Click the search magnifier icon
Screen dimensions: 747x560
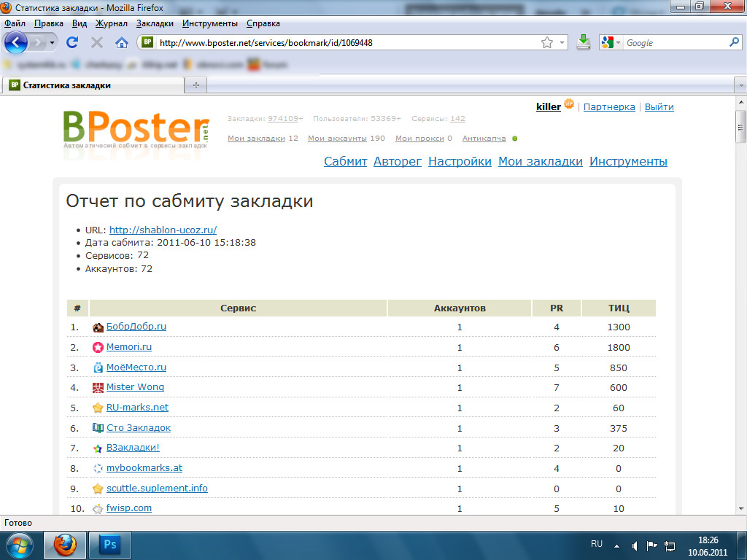[734, 42]
